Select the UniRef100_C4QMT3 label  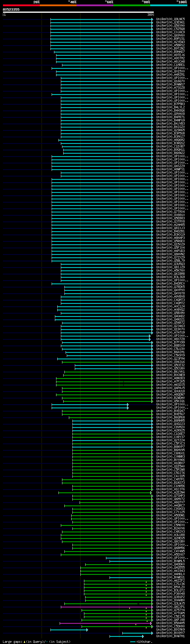(x=170, y=300)
